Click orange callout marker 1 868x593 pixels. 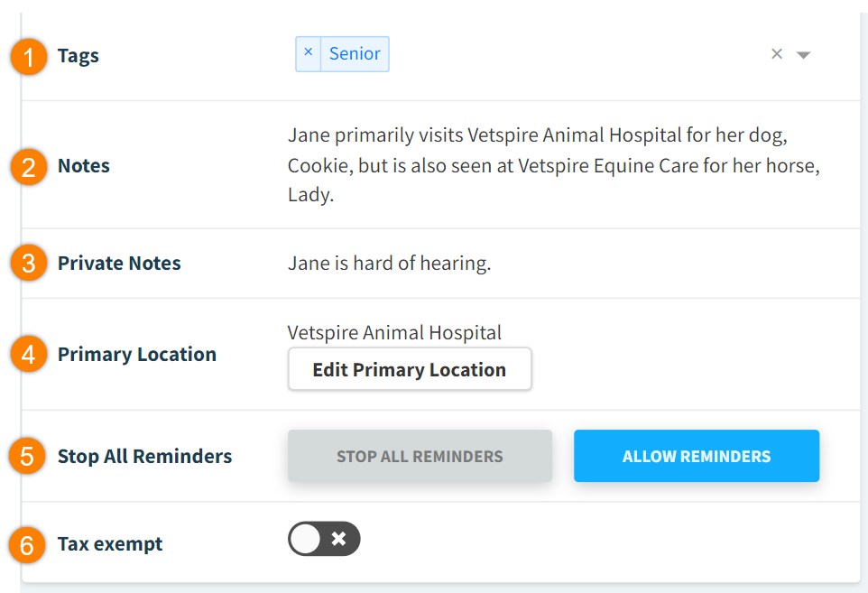click(30, 58)
